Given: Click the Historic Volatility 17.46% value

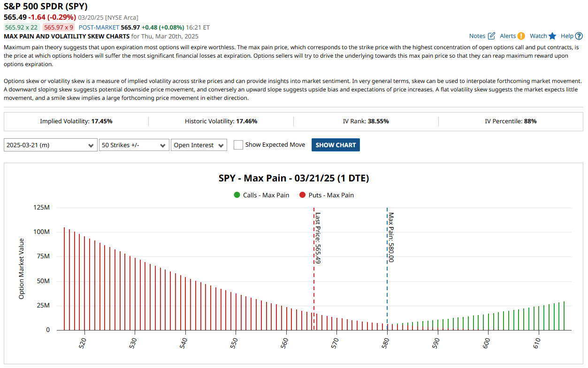Looking at the screenshot, I should (246, 121).
